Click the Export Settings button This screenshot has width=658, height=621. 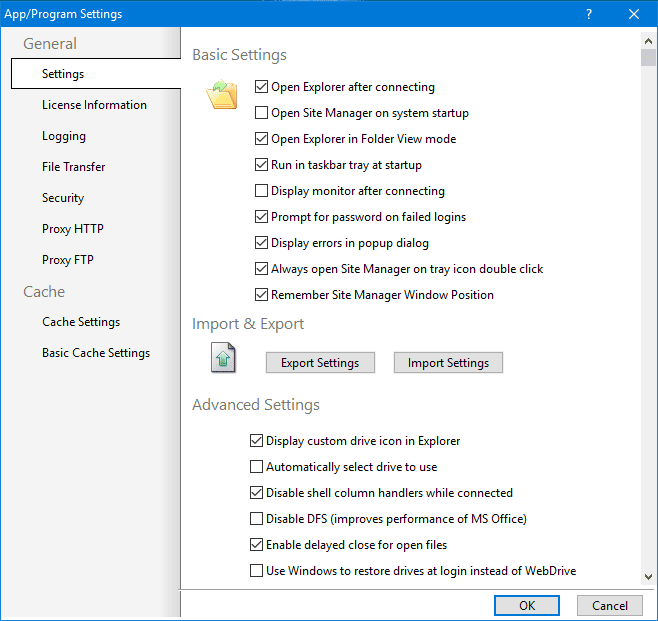[x=320, y=363]
